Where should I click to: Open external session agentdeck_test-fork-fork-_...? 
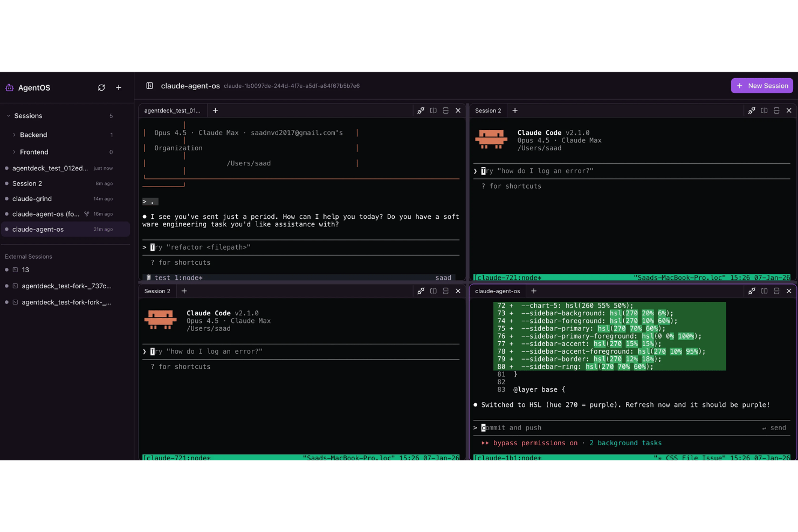(65, 302)
